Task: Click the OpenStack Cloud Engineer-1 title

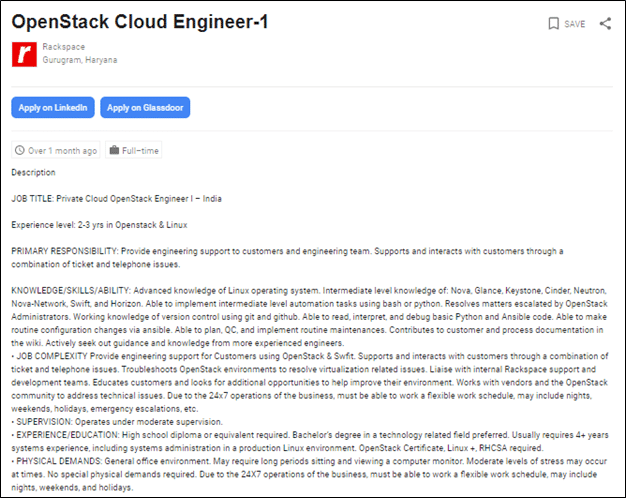Action: pos(140,22)
